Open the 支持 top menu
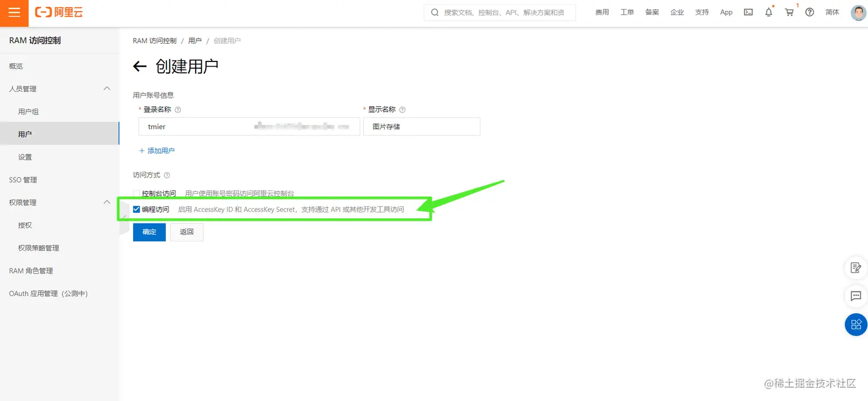868x401 pixels. [702, 12]
